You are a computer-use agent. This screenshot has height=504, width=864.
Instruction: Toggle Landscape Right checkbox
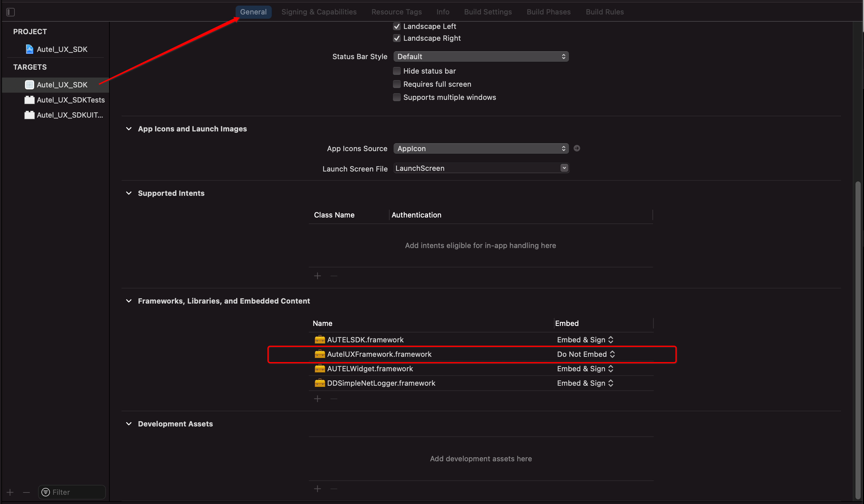[x=396, y=38]
